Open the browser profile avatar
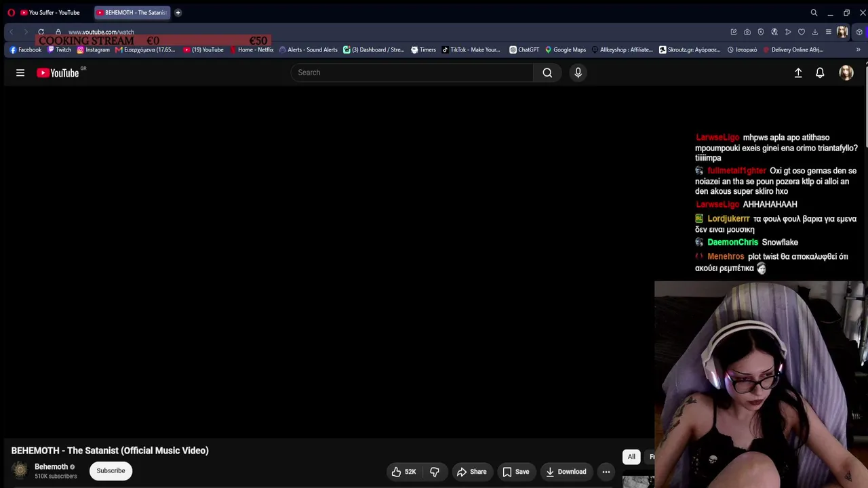Viewport: 868px width, 488px height. pos(842,32)
